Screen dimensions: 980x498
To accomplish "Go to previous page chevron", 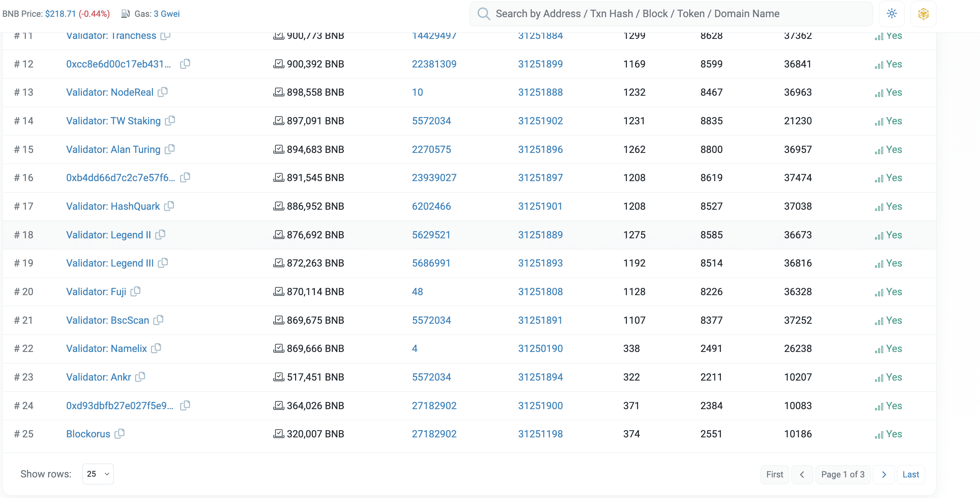I will pyautogui.click(x=802, y=474).
